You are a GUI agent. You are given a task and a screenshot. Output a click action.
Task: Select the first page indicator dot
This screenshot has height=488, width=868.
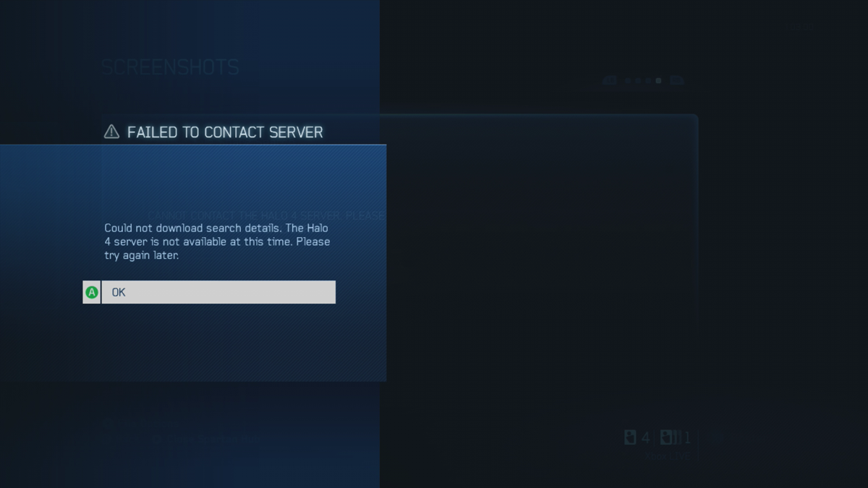(x=628, y=80)
